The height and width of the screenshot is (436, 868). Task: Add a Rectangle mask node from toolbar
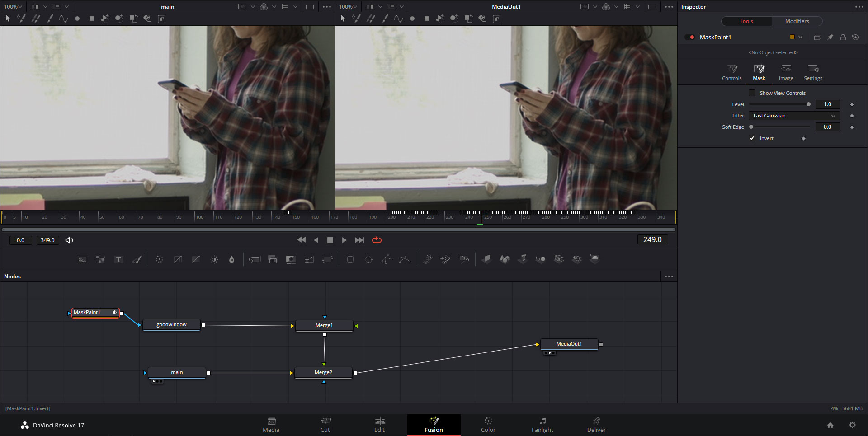pyautogui.click(x=350, y=259)
